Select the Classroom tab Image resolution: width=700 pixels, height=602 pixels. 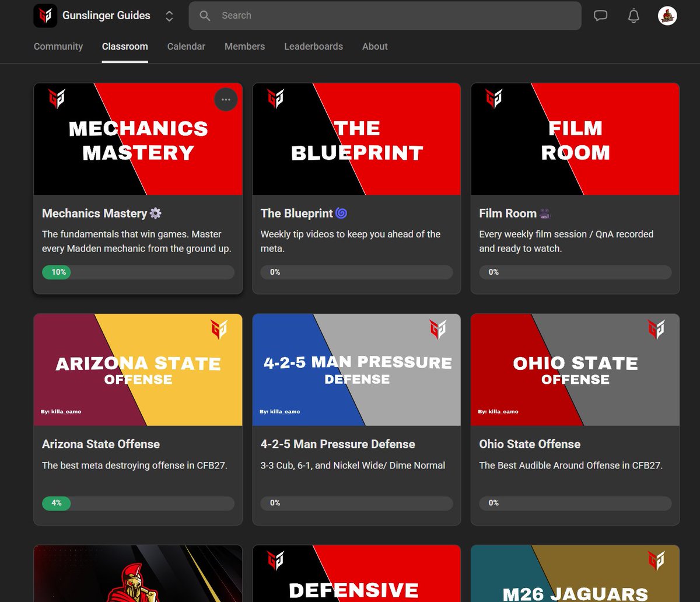125,47
